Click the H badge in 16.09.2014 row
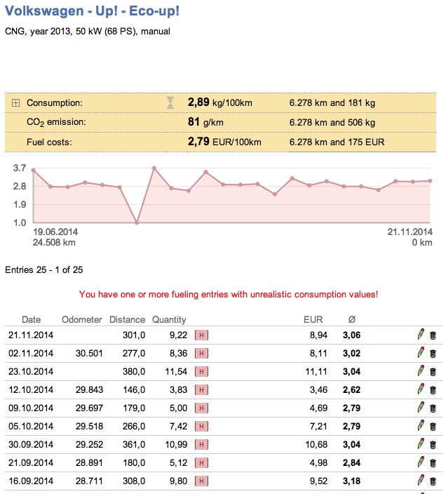 pyautogui.click(x=201, y=481)
